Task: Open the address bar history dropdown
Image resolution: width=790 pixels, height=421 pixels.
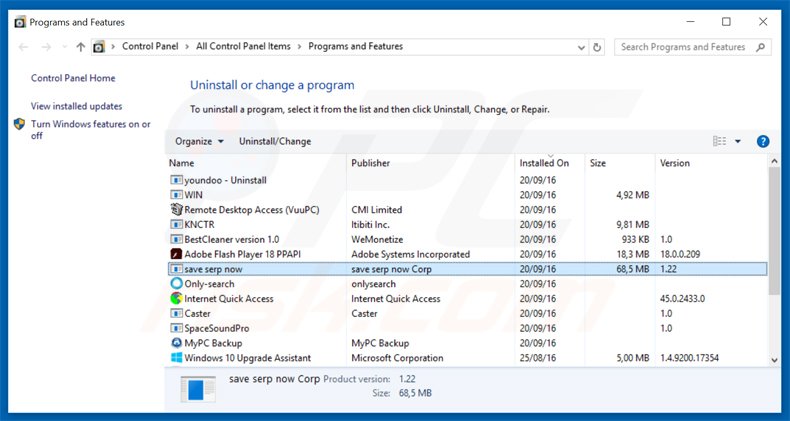Action: 581,47
